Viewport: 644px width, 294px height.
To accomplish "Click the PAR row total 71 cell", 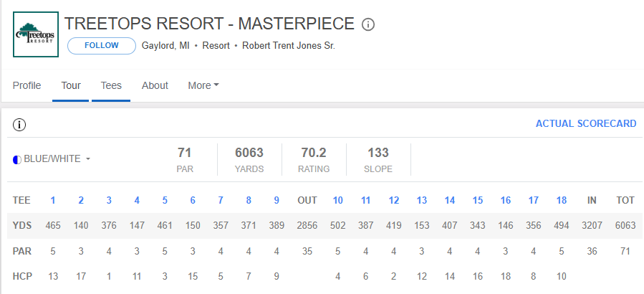I will (625, 251).
